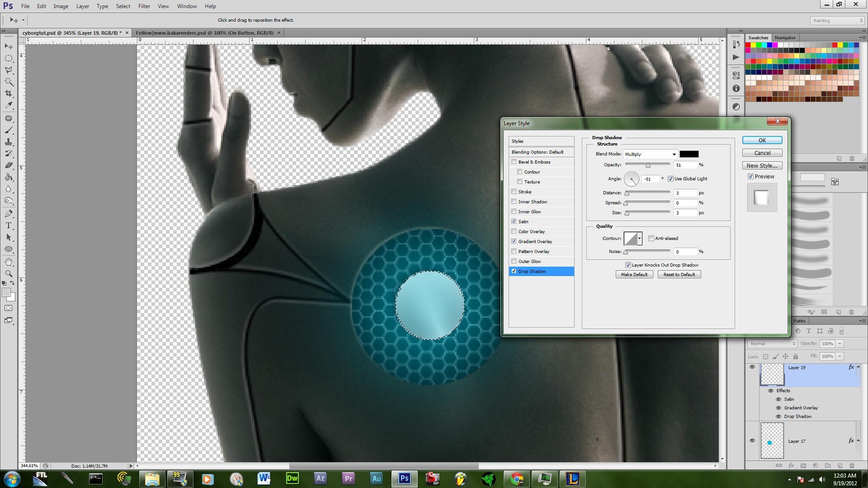Image resolution: width=868 pixels, height=488 pixels.
Task: Open the Blend Mode Multiply dropdown
Action: (x=650, y=154)
